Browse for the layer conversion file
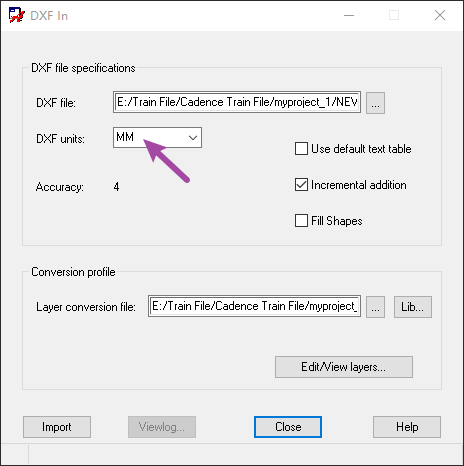This screenshot has height=466, width=464. coord(375,307)
